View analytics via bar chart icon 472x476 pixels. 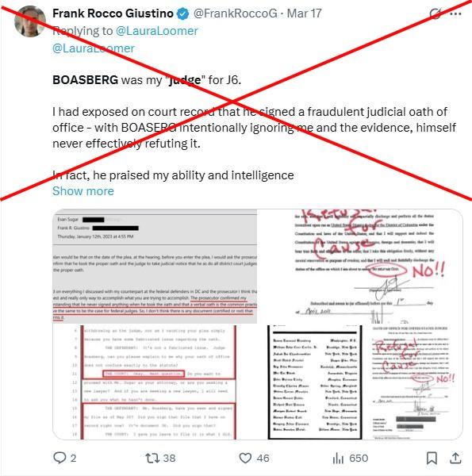click(338, 458)
